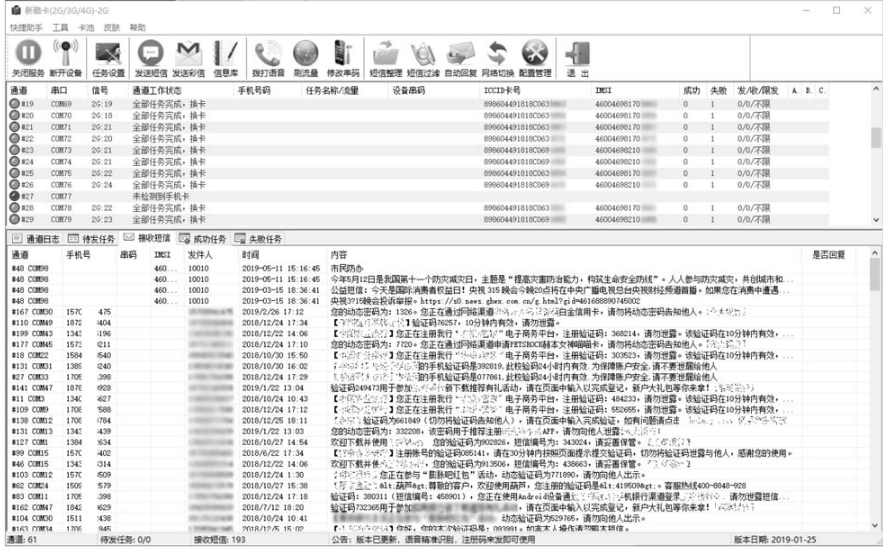Click the message list scrollbar up arrow
This screenshot has width=883, height=550.
[875, 253]
